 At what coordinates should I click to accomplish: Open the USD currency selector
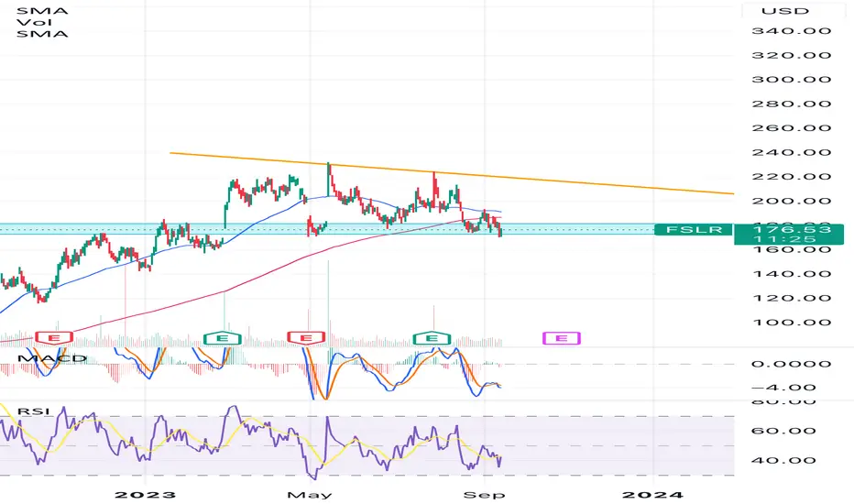point(785,11)
